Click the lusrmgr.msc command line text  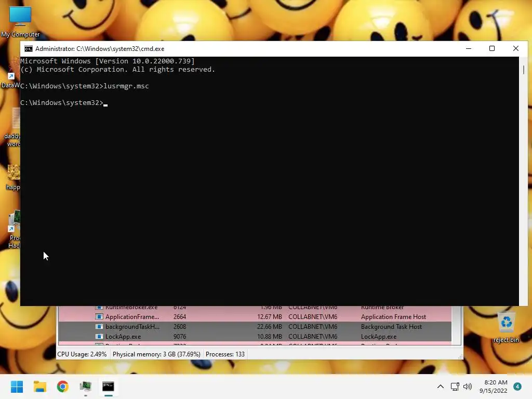coord(126,86)
